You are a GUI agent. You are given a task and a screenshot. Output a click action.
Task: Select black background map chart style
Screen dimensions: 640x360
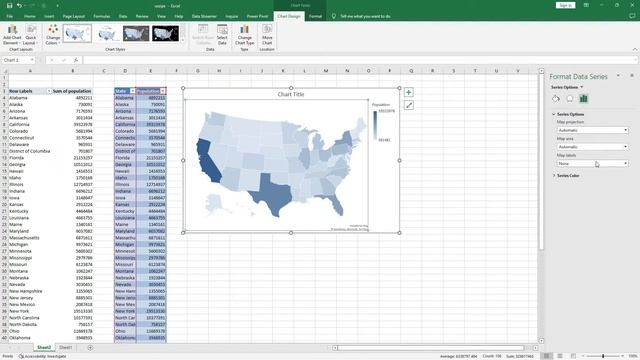coord(165,33)
